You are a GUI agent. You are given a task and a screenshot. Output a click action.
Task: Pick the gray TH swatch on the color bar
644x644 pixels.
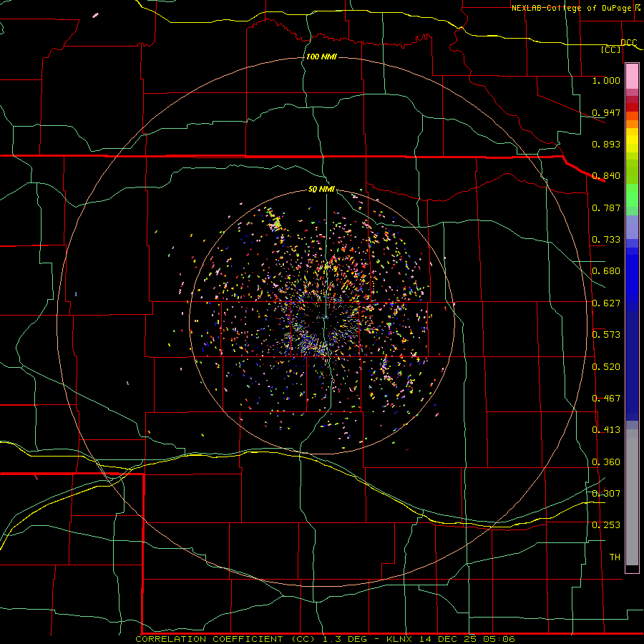pyautogui.click(x=632, y=497)
